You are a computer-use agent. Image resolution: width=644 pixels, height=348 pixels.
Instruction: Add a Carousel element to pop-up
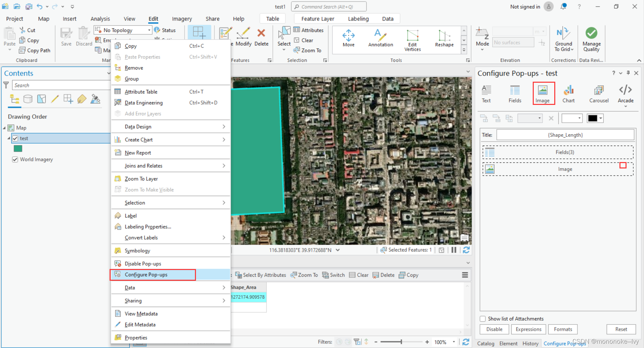tap(599, 94)
